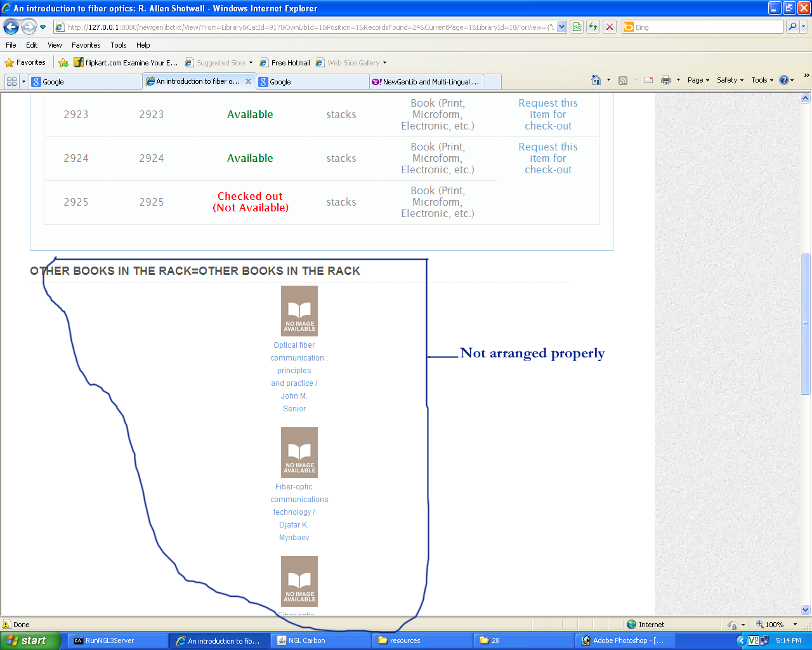Image resolution: width=812 pixels, height=650 pixels.
Task: Click the Home icon in command bar
Action: pyautogui.click(x=596, y=80)
